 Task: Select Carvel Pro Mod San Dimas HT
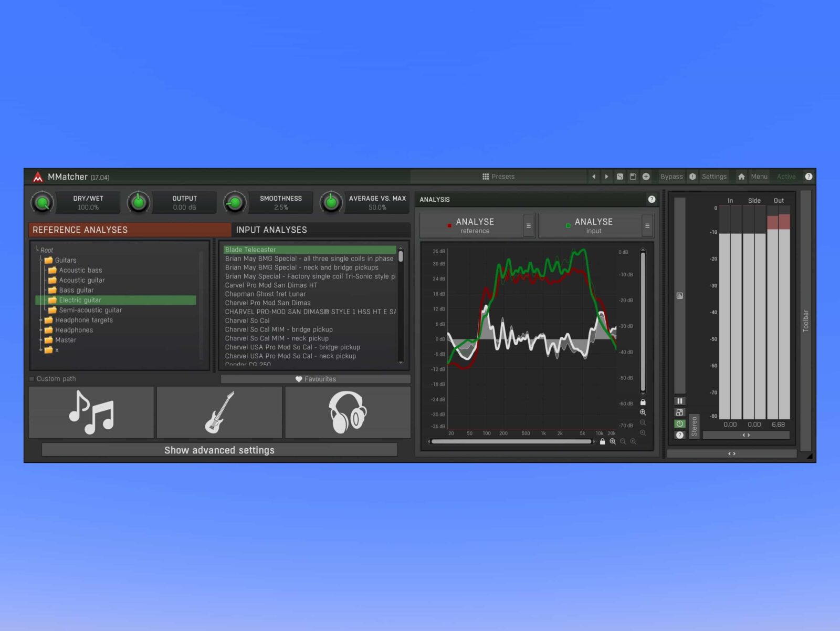click(x=271, y=285)
